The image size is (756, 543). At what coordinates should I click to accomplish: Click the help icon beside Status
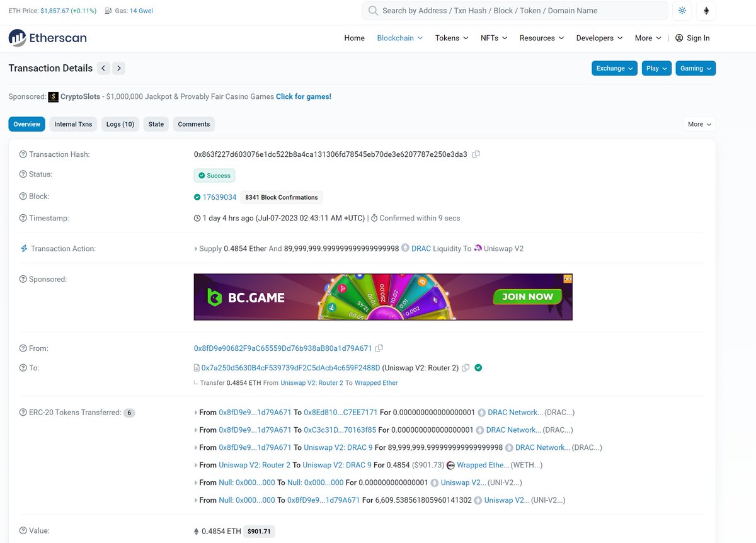click(23, 174)
